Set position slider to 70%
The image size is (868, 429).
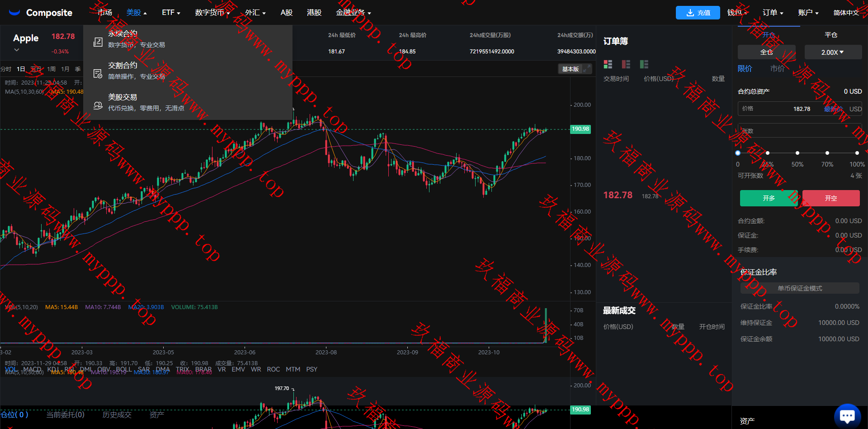pyautogui.click(x=827, y=153)
